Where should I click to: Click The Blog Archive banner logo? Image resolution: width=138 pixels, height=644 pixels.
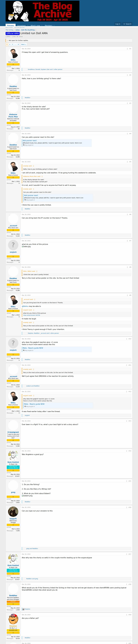42,11
